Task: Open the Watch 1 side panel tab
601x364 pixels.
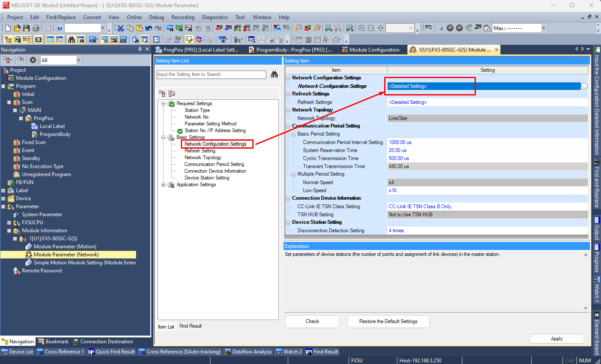Action: click(x=597, y=289)
